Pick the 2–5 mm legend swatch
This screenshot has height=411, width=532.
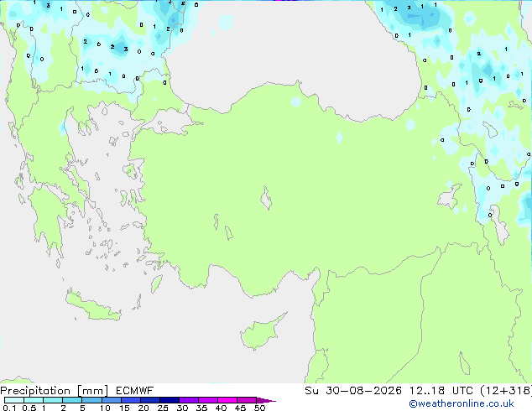point(72,400)
